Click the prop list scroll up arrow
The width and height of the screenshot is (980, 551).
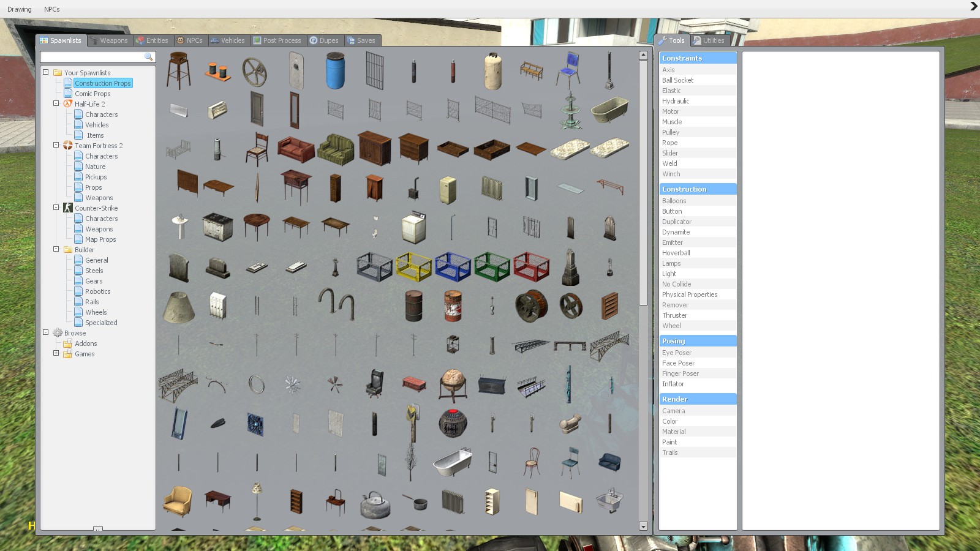pos(643,55)
